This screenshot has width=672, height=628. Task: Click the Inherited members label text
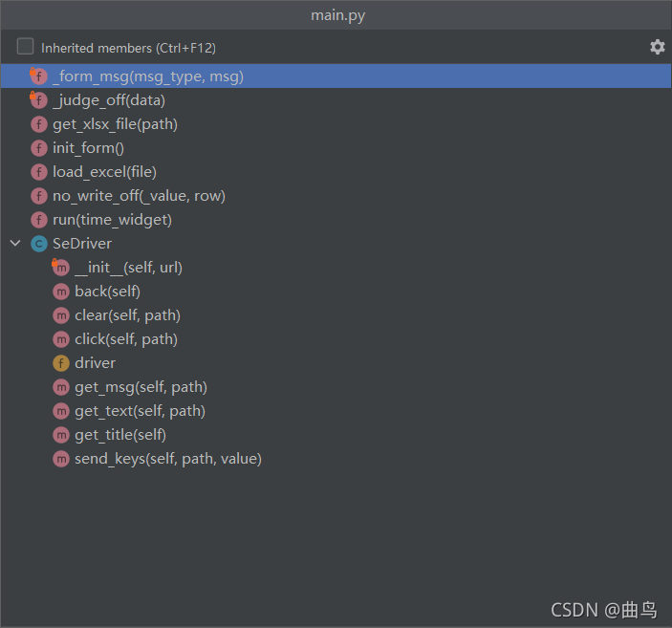pos(128,48)
